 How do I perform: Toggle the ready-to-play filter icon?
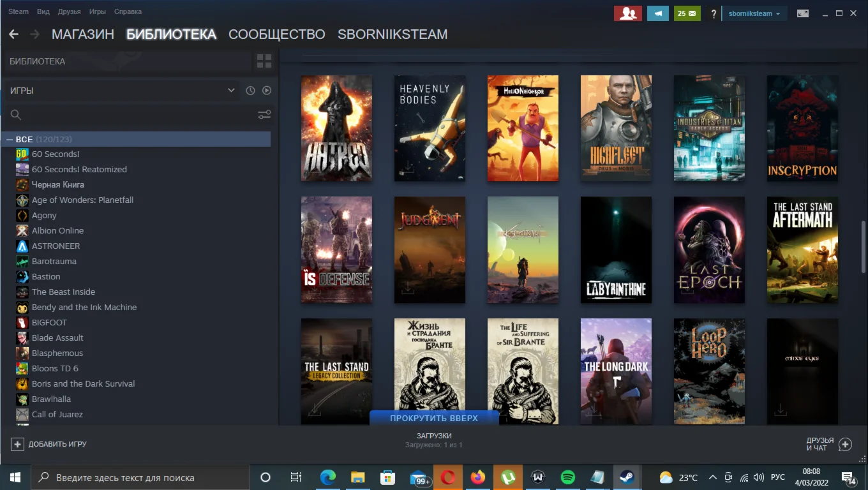pos(267,91)
